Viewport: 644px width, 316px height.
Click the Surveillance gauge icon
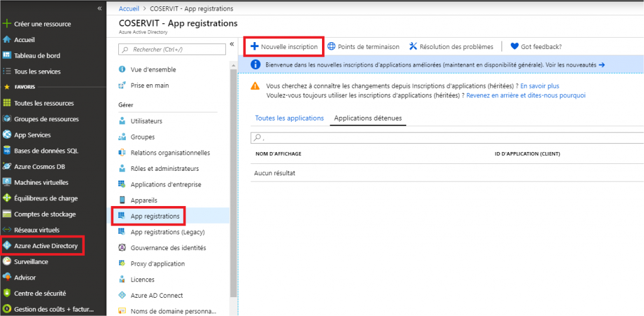click(x=6, y=261)
